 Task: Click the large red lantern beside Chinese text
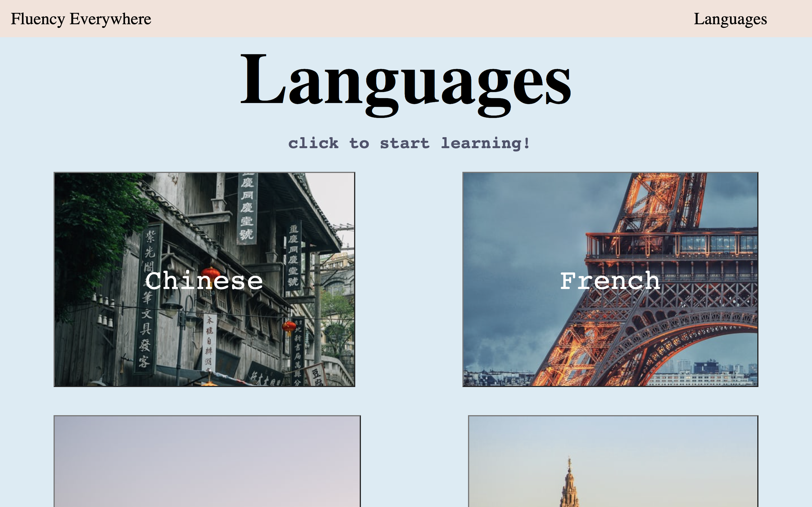pyautogui.click(x=211, y=272)
